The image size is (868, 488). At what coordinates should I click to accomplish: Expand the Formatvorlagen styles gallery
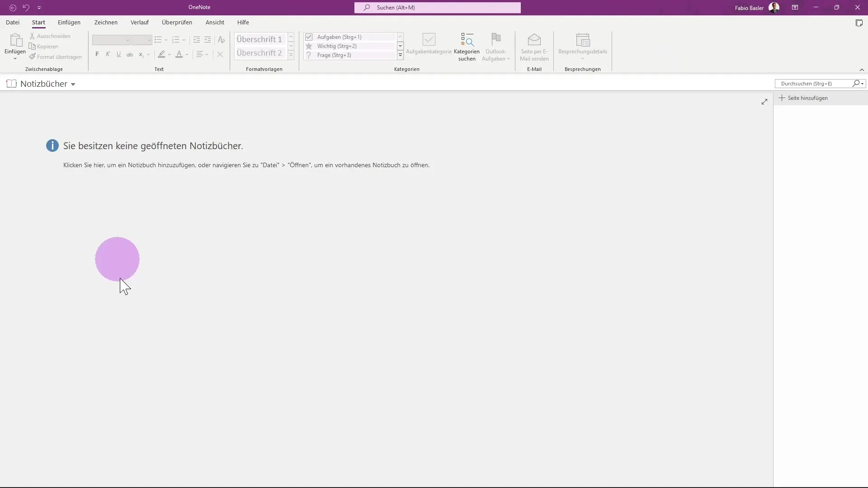pyautogui.click(x=291, y=55)
